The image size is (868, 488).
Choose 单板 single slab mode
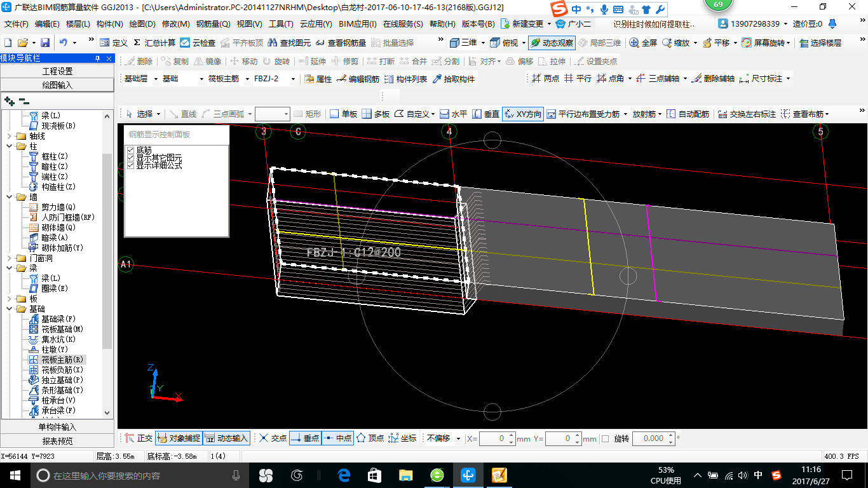tap(343, 114)
